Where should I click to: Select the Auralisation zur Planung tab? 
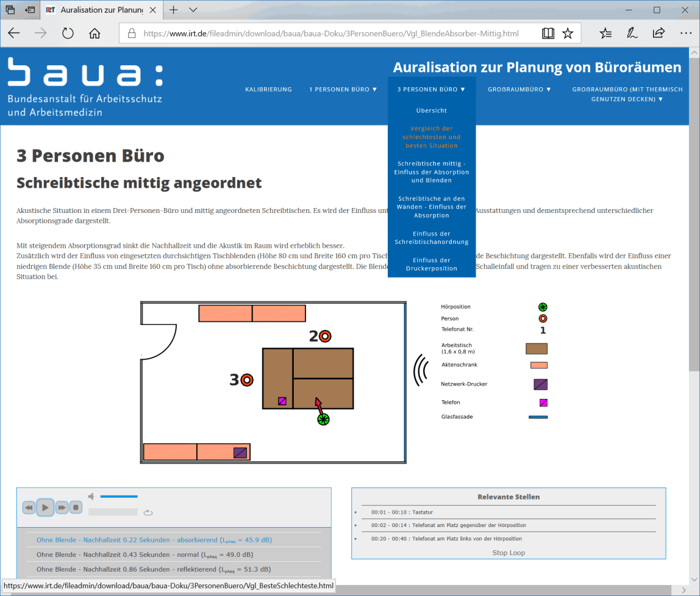click(101, 10)
